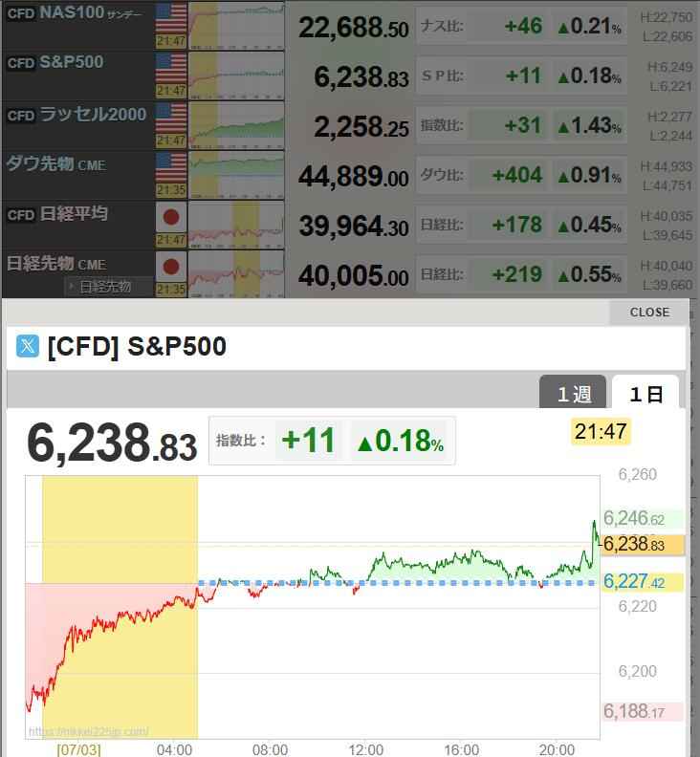Open the ラッセル2000 mini chart thumbnail
The width and height of the screenshot is (700, 757).
pyautogui.click(x=236, y=125)
